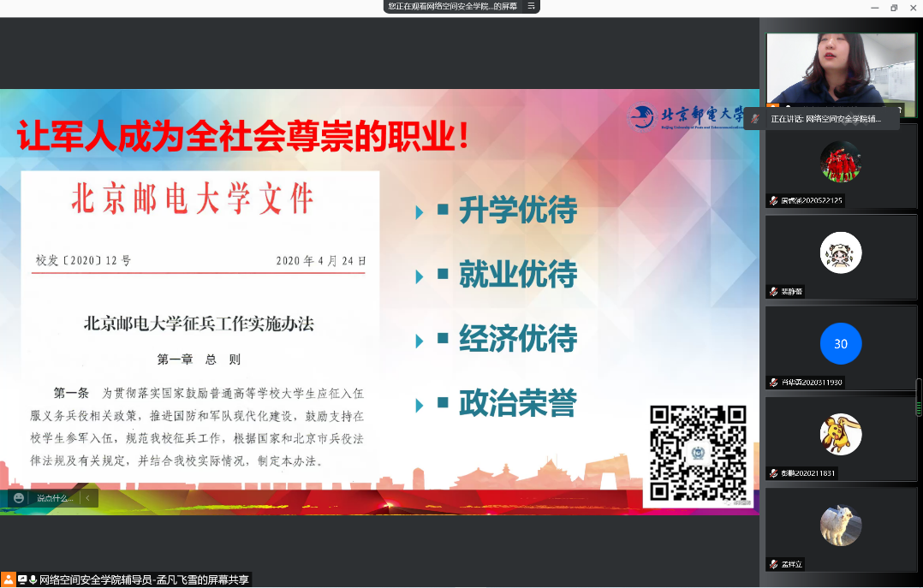The height and width of the screenshot is (588, 923).
Task: Click the muted mic icon beside 2020522125
Action: point(773,201)
